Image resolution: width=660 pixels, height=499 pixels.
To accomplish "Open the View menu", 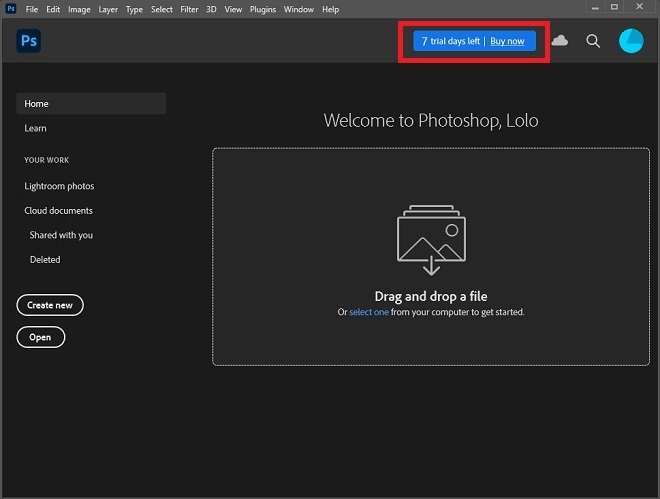I will [233, 9].
